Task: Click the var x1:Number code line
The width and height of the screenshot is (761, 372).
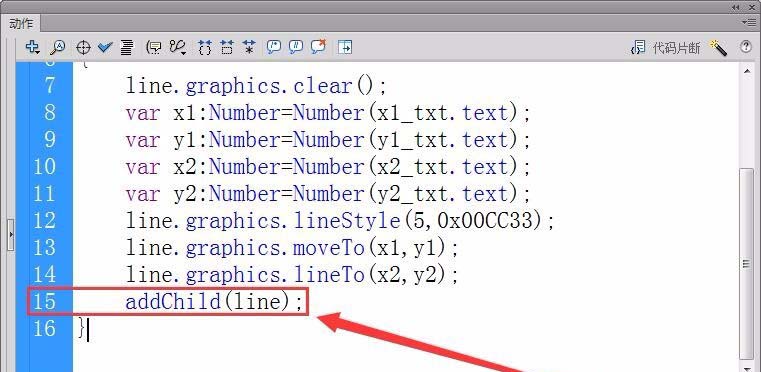Action: click(328, 113)
